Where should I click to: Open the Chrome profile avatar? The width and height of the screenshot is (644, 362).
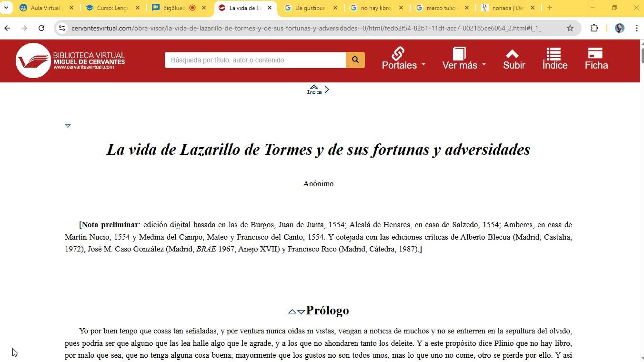(619, 28)
